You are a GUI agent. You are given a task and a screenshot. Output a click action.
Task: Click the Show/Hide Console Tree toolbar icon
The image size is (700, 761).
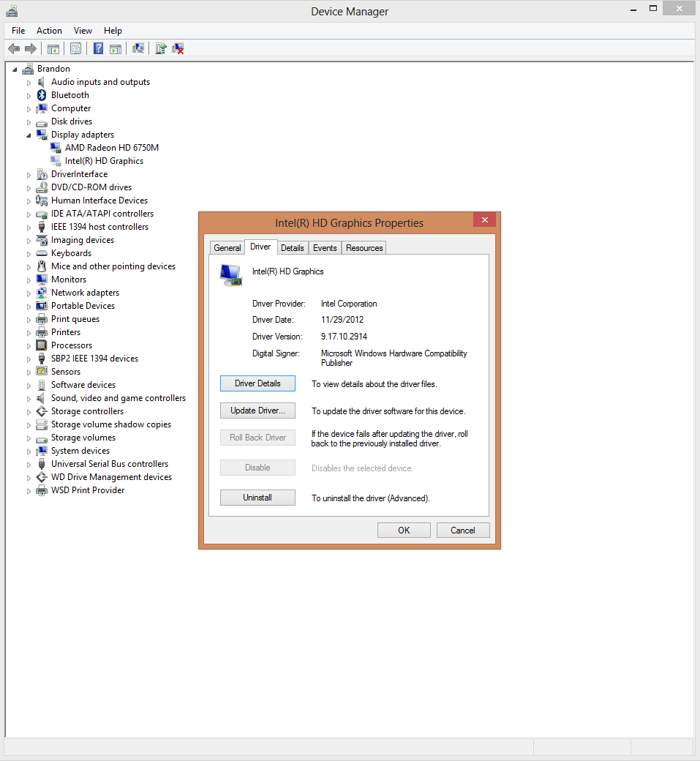coord(53,48)
